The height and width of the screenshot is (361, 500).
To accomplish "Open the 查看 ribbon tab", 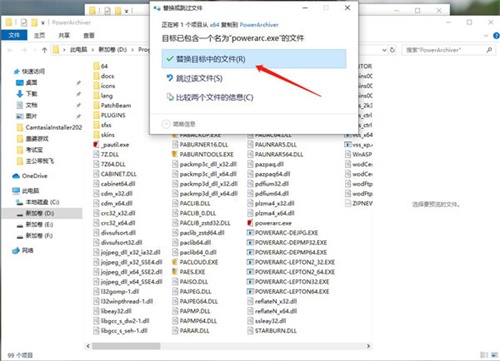I will 88,35.
